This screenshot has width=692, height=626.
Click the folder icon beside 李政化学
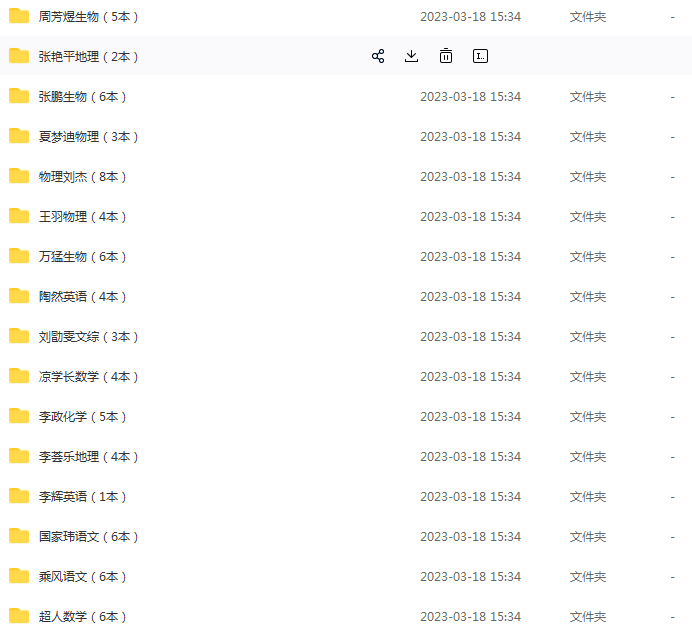19,416
